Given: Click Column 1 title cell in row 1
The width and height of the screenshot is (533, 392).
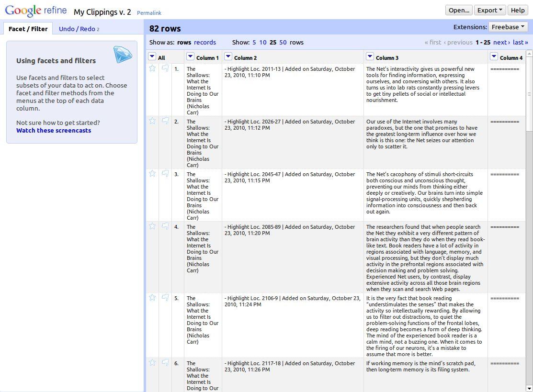Looking at the screenshot, I should [x=203, y=90].
